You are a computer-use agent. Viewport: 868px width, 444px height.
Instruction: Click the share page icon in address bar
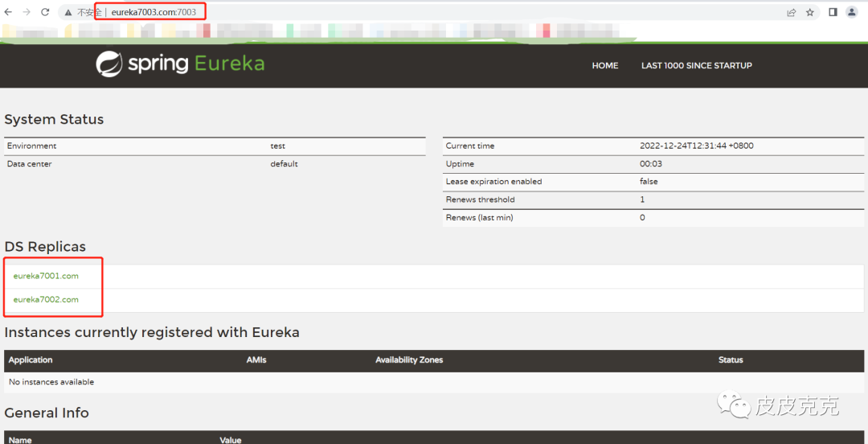[x=792, y=12]
